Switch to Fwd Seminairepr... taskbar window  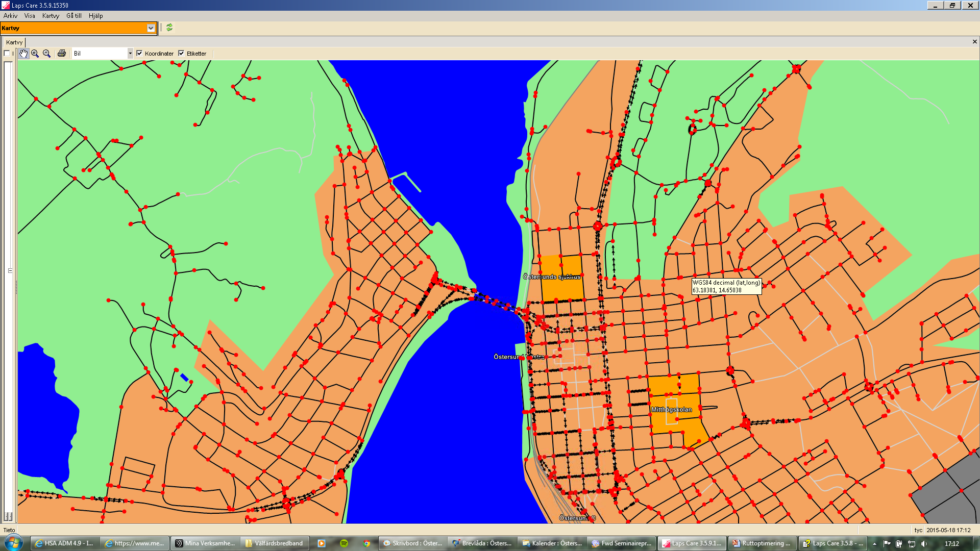click(x=622, y=543)
